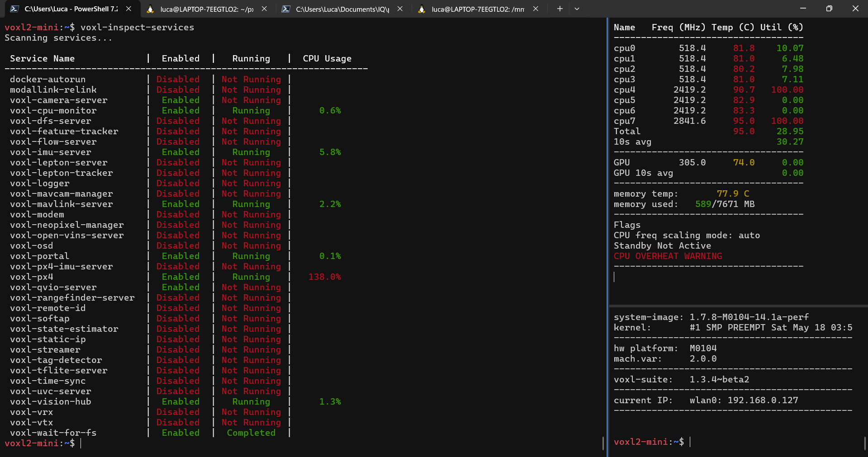Click the voxl-wait-for-fs Completed status
The width and height of the screenshot is (868, 457).
251,433
